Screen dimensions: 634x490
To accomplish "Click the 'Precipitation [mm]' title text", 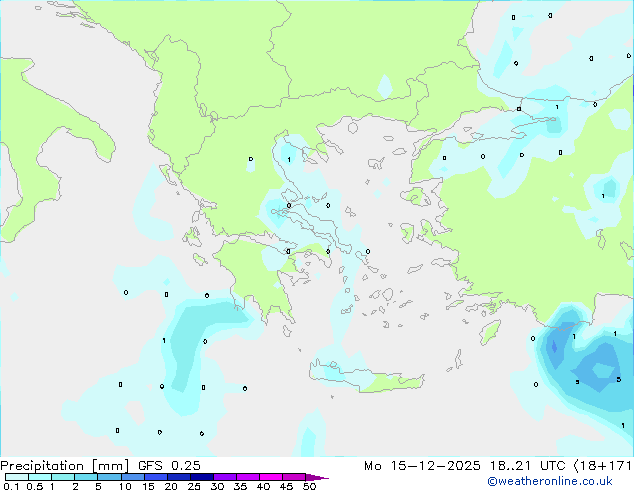I will pyautogui.click(x=65, y=466).
